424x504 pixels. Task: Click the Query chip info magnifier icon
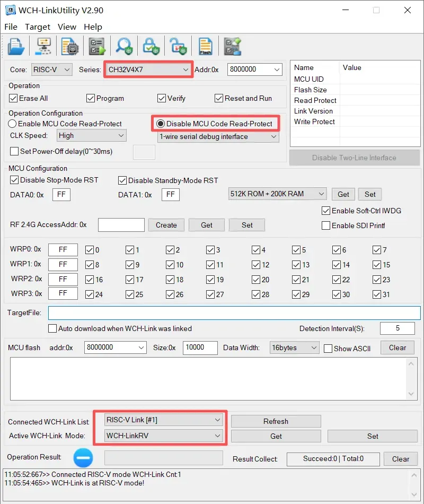(124, 47)
